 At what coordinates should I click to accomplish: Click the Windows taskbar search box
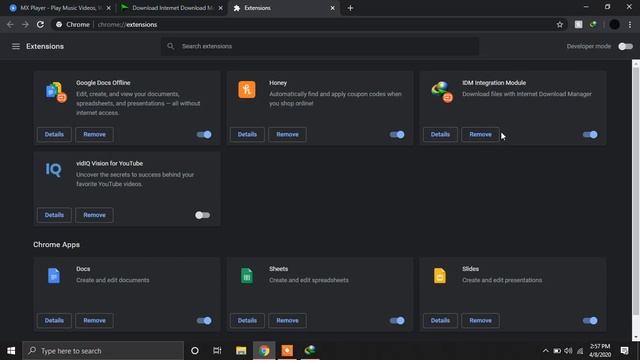pyautogui.click(x=103, y=351)
